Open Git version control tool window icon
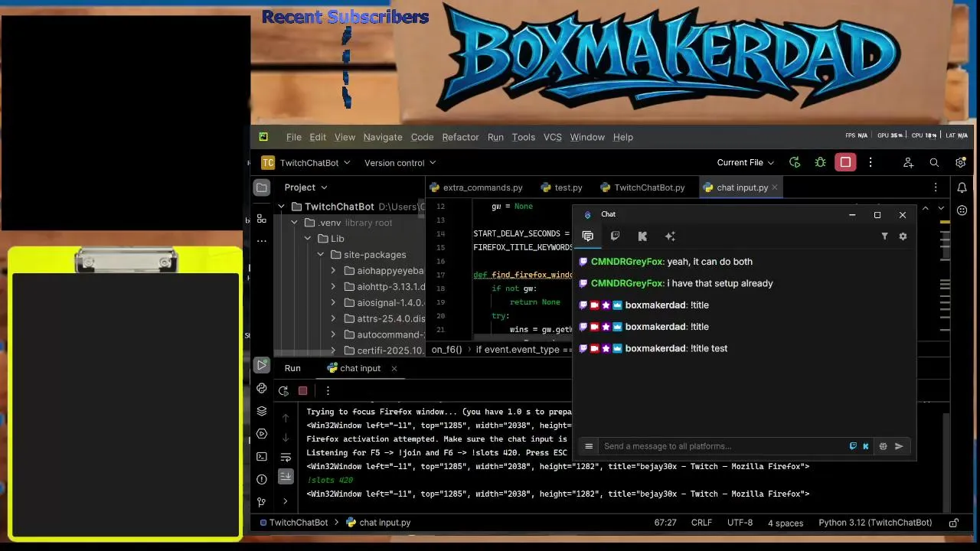 point(262,502)
